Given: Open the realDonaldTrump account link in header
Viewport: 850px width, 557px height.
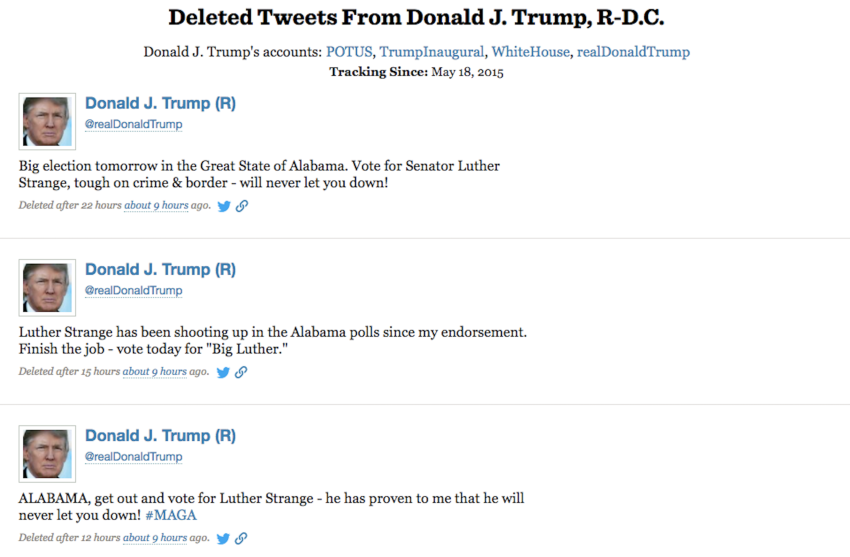Looking at the screenshot, I should pos(633,52).
